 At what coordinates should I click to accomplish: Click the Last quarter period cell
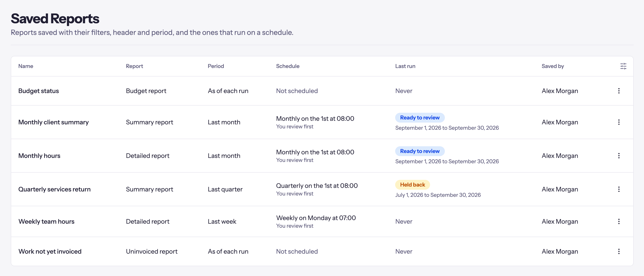225,189
